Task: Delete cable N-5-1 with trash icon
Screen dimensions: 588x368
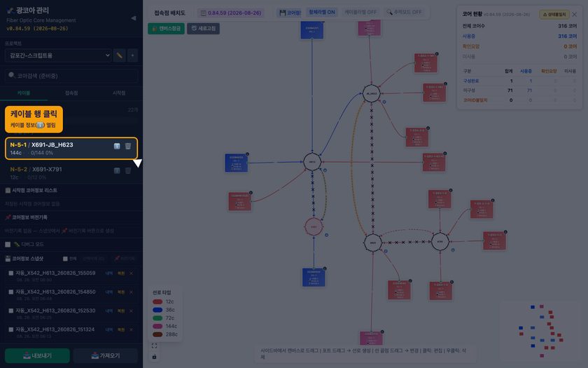Action: click(128, 146)
